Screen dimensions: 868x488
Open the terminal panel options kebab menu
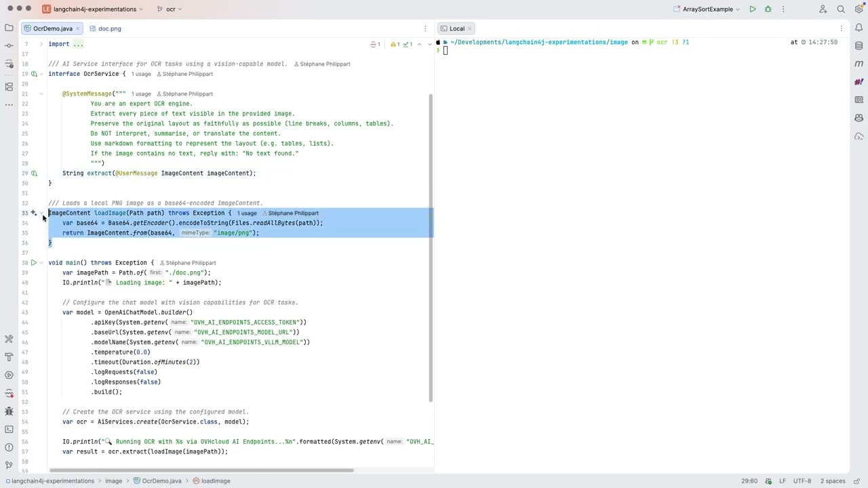[x=841, y=28]
